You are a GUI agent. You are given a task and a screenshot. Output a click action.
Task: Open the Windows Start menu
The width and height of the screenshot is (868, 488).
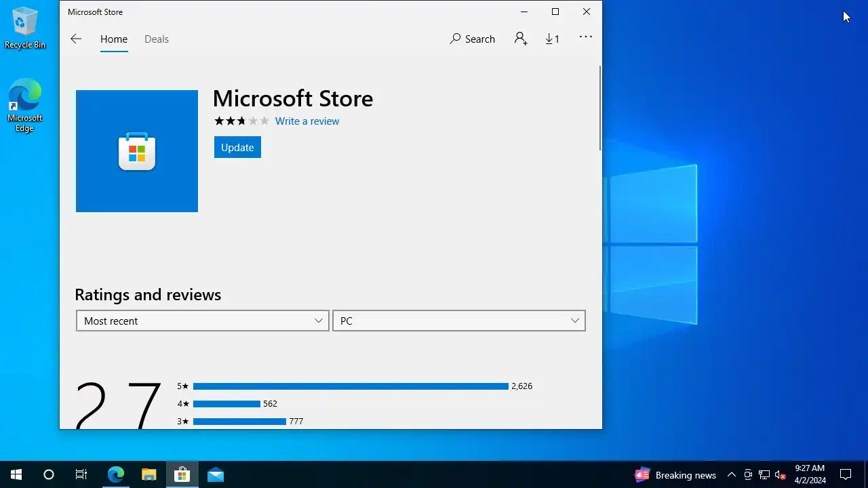click(x=16, y=474)
